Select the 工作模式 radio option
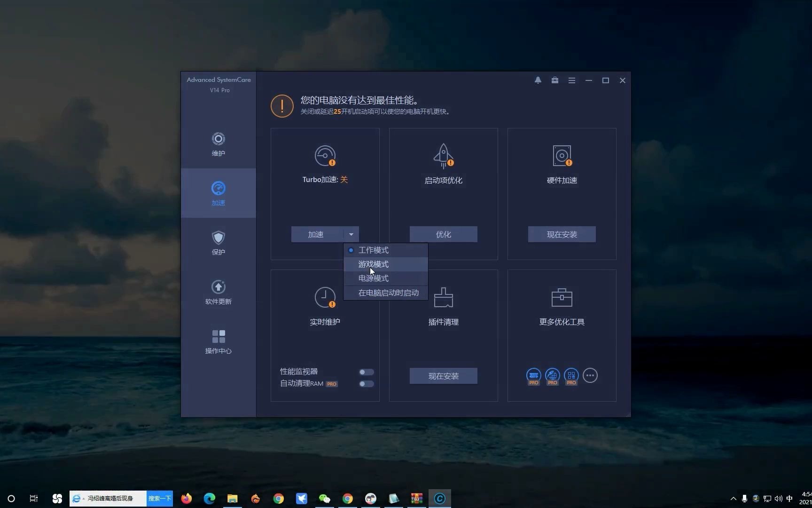Viewport: 812px width, 508px height. coord(386,250)
